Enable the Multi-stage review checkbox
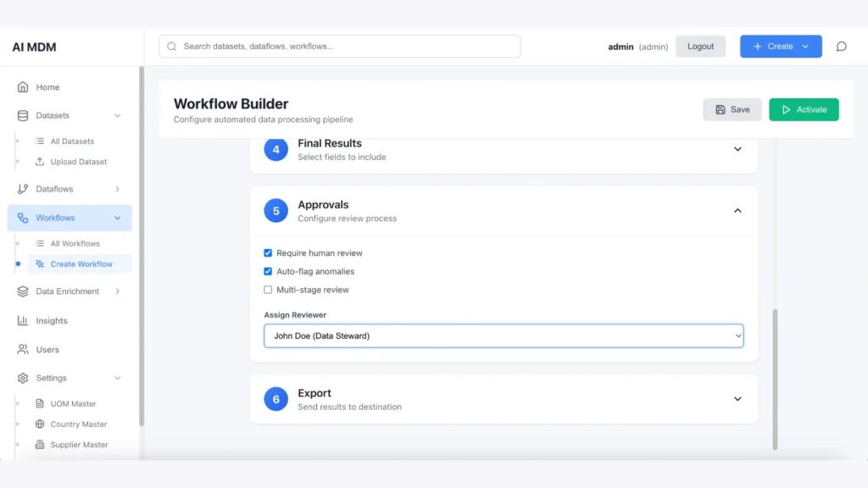Image resolution: width=868 pixels, height=488 pixels. tap(268, 290)
